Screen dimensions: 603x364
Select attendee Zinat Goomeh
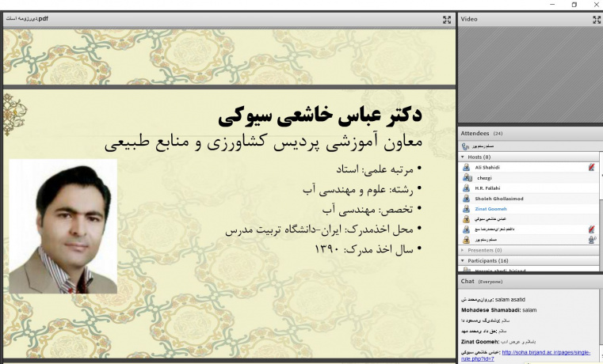490,209
